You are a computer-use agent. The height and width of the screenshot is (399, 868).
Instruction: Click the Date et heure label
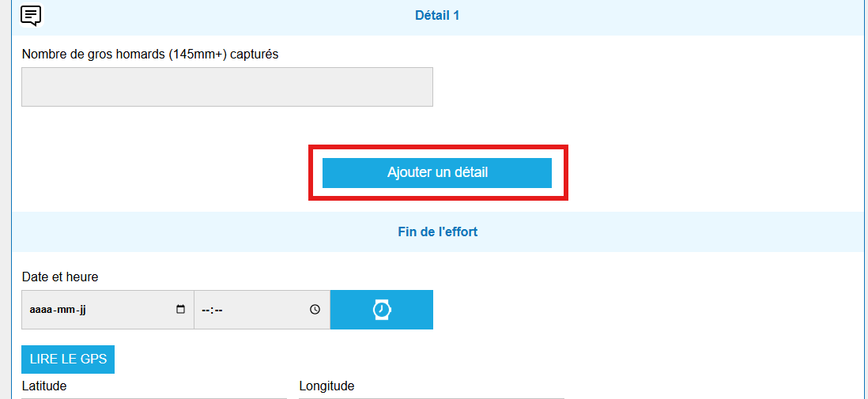pos(60,277)
